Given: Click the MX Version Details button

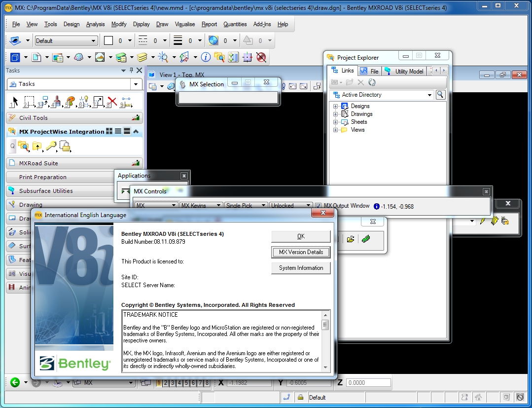Looking at the screenshot, I should [301, 252].
